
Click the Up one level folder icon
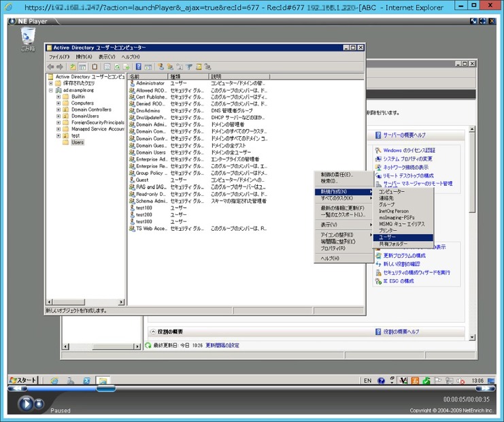point(73,67)
